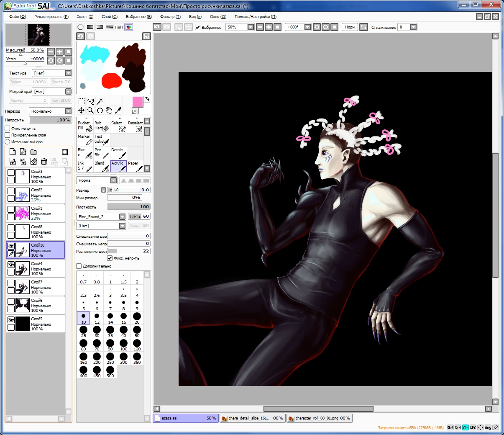Click the pink foreground color swatch
This screenshot has width=504, height=435.
click(x=137, y=102)
